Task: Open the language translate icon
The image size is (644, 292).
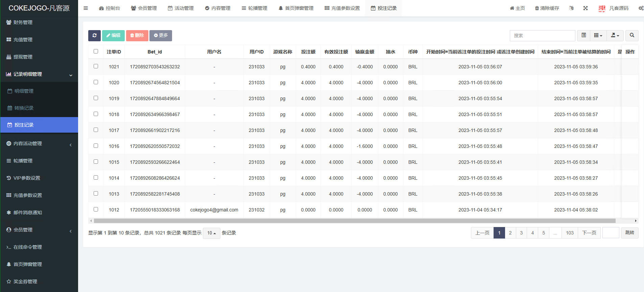Action: pos(571,8)
